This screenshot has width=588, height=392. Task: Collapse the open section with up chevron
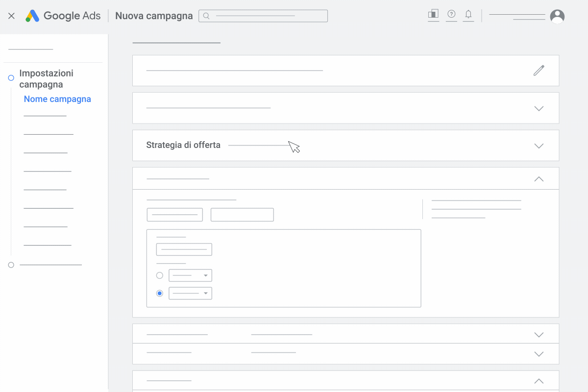click(539, 179)
